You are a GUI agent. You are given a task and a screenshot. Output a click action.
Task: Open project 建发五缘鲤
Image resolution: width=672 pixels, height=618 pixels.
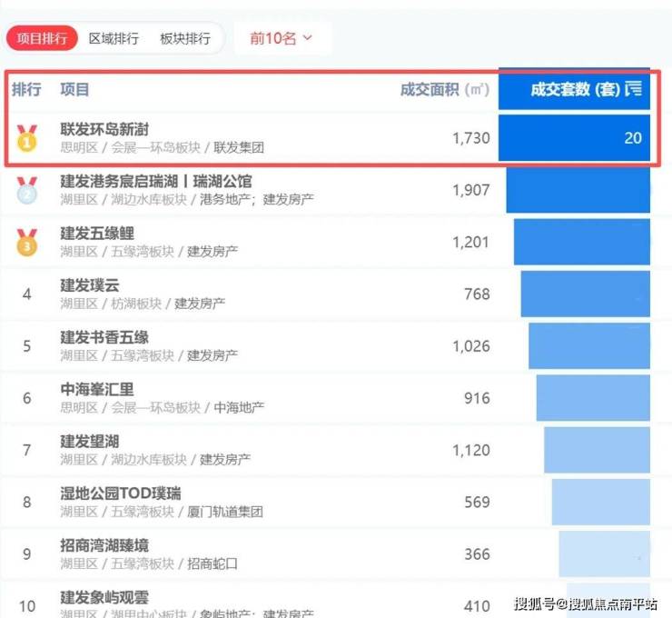point(97,233)
